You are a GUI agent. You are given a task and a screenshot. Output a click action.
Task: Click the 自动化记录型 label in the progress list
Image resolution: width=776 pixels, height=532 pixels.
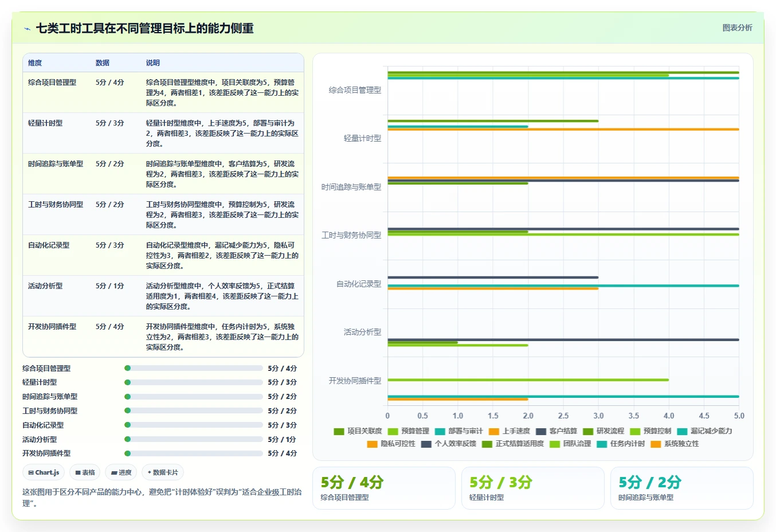(43, 425)
